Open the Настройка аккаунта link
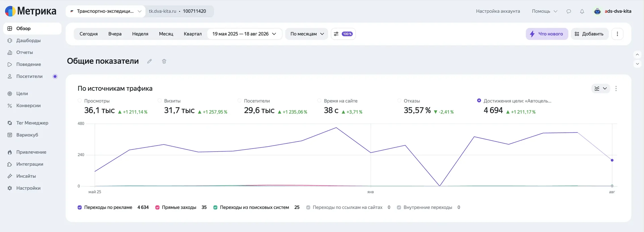 tap(498, 11)
